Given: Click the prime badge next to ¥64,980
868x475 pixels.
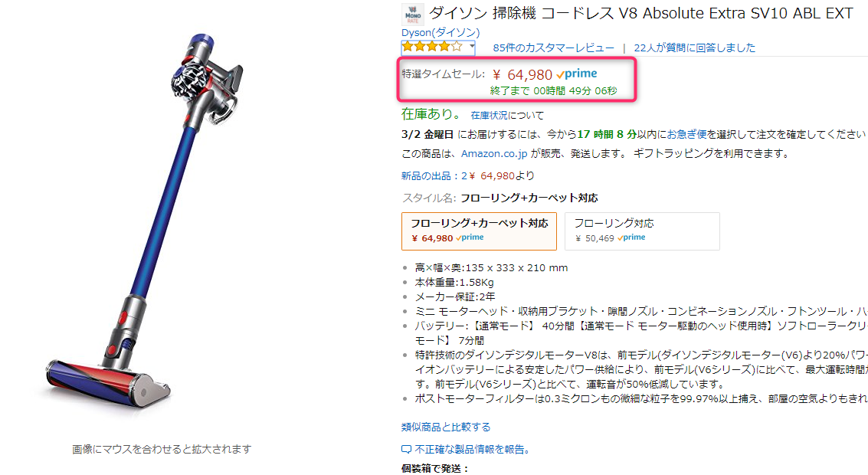Looking at the screenshot, I should click(x=577, y=74).
